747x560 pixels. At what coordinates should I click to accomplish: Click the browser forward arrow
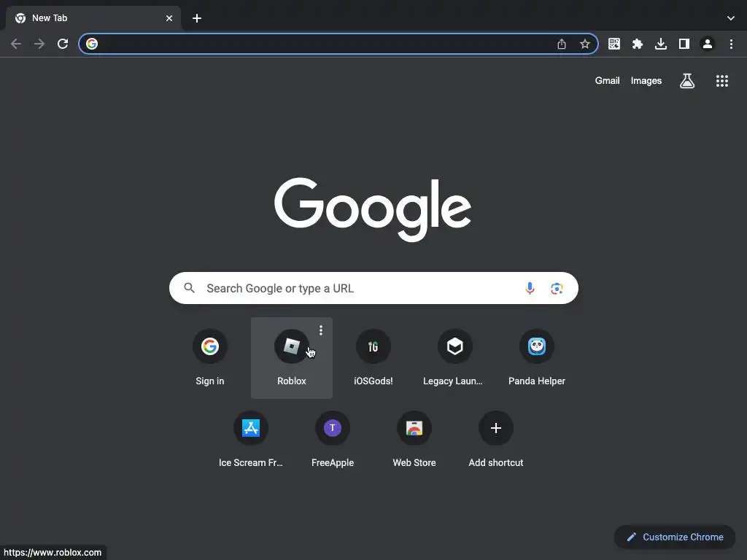[x=39, y=44]
